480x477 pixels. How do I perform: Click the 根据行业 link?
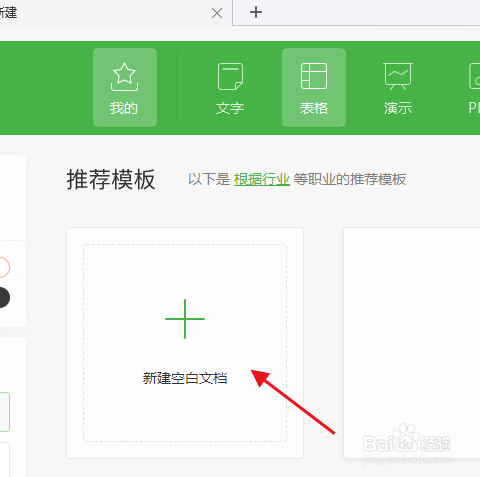click(262, 180)
